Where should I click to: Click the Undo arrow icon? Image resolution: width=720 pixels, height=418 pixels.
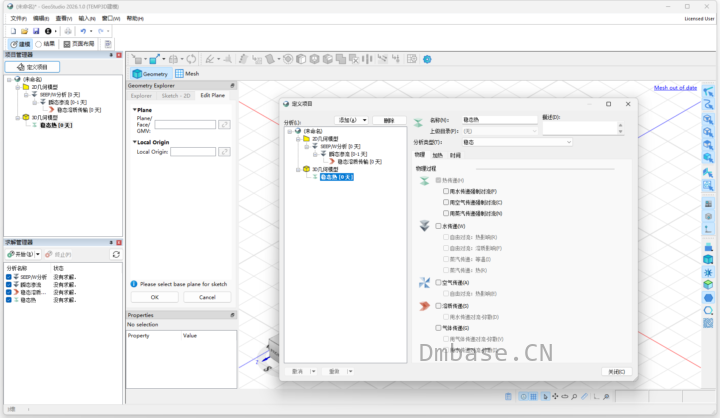(83, 31)
